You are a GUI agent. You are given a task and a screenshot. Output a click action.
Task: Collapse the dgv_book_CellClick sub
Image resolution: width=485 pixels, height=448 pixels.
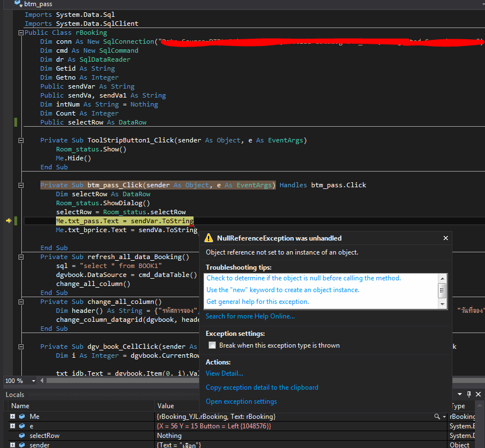(21, 347)
